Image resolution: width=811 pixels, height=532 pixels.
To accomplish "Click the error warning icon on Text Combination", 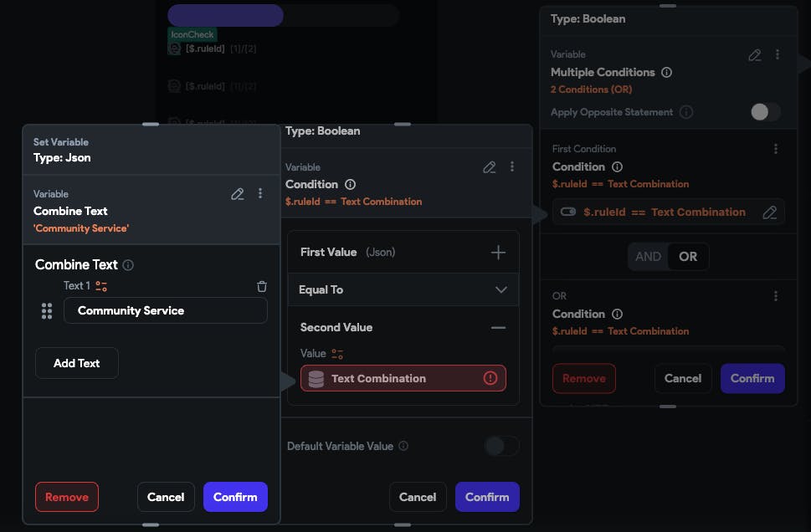I will [x=490, y=378].
